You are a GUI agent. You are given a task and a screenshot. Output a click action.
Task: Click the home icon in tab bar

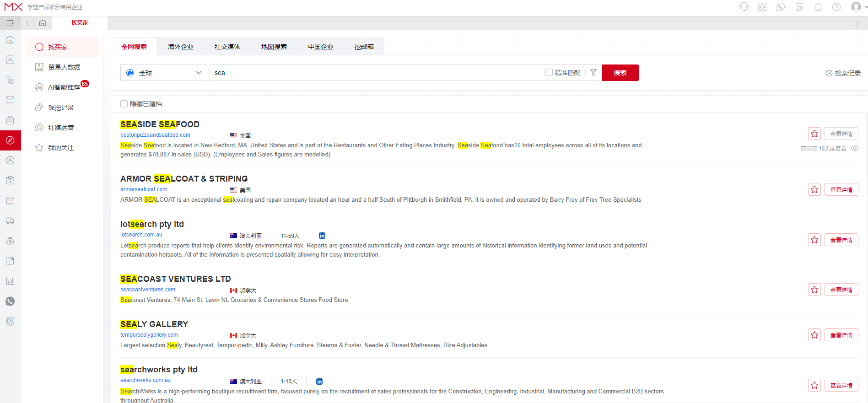click(43, 23)
